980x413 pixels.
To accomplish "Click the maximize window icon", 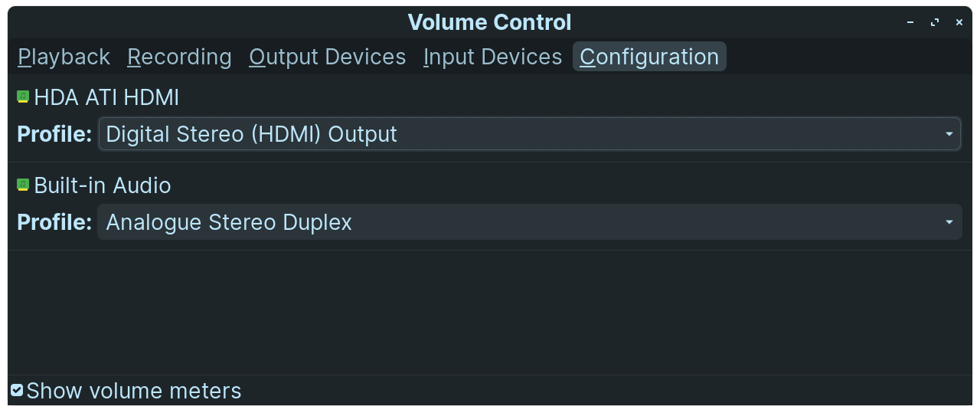I will 935,23.
